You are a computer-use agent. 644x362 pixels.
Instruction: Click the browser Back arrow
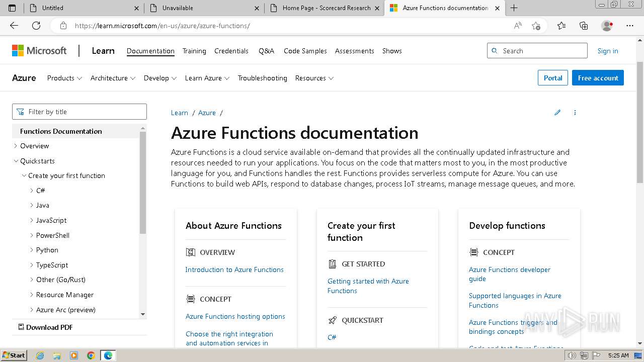point(14,26)
